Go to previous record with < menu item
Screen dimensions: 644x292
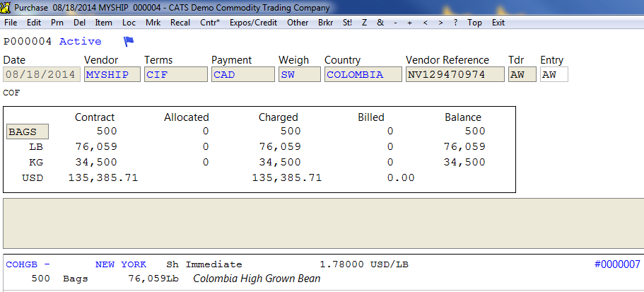425,23
